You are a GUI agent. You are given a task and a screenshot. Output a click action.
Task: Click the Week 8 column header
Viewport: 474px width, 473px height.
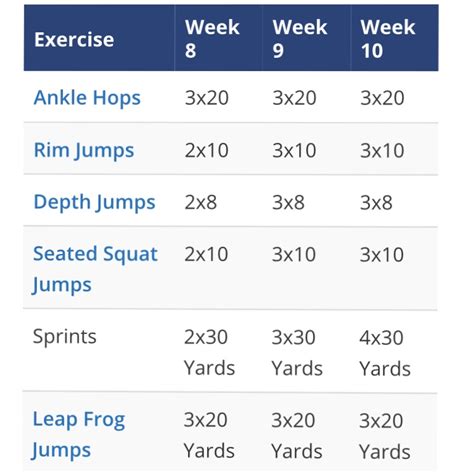(212, 39)
